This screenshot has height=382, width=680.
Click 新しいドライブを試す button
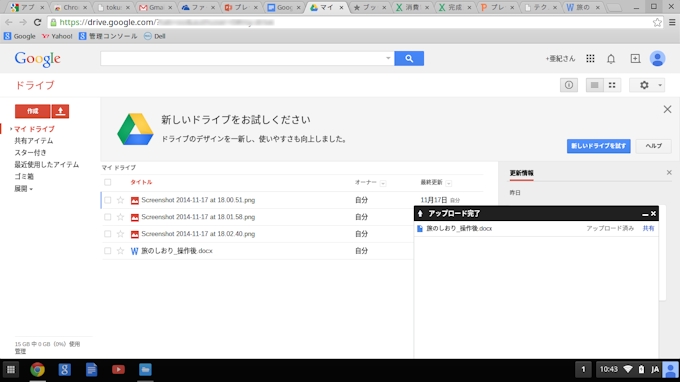tap(598, 146)
